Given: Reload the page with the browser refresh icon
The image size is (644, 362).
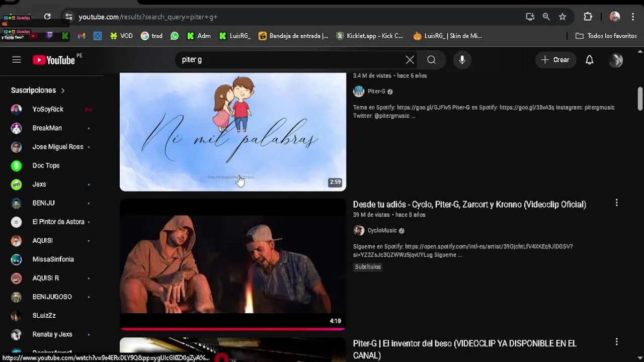Looking at the screenshot, I should 47,17.
